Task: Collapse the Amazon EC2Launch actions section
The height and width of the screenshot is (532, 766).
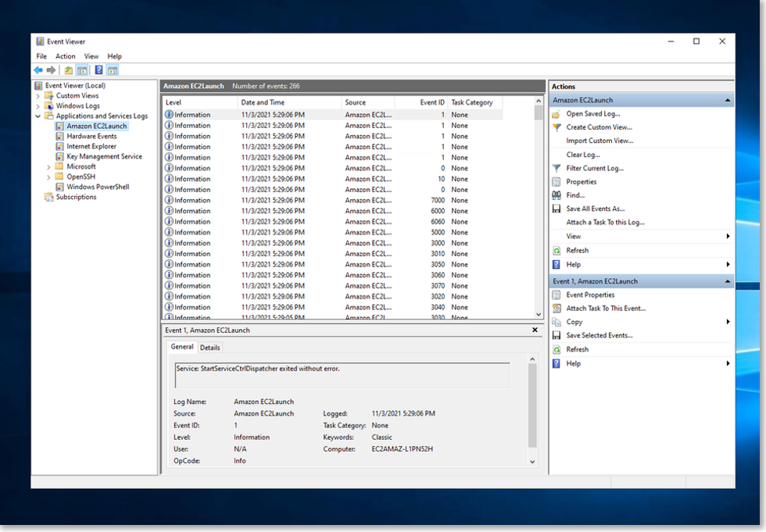Action: [x=726, y=99]
